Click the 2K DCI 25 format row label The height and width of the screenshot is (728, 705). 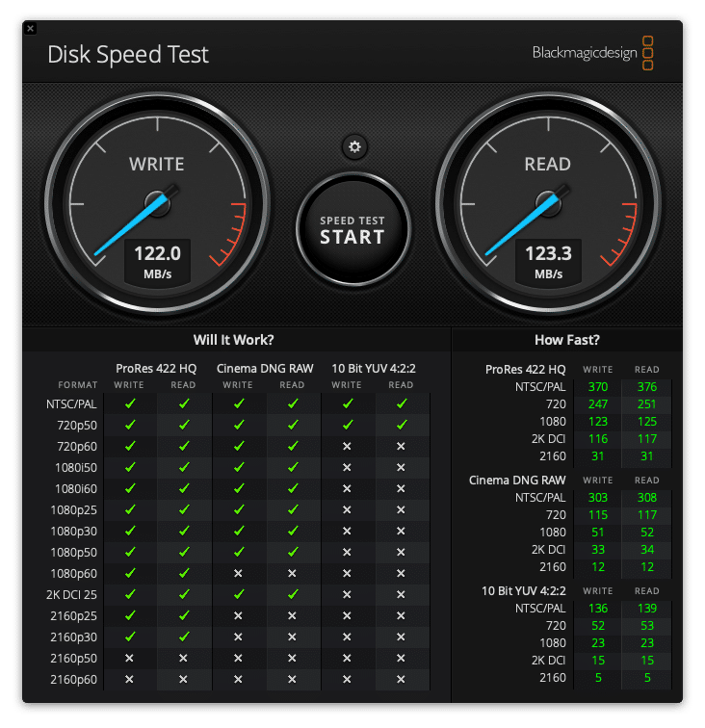click(71, 595)
